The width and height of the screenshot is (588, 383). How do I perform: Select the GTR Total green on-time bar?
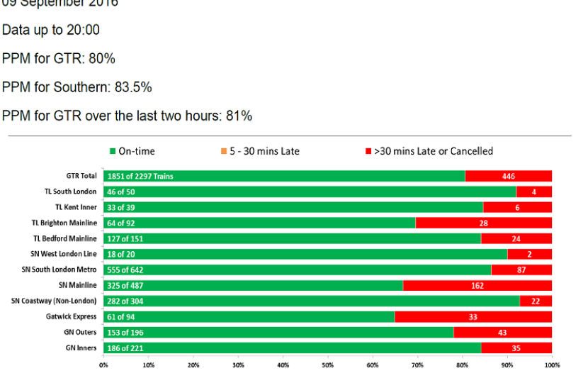click(284, 176)
